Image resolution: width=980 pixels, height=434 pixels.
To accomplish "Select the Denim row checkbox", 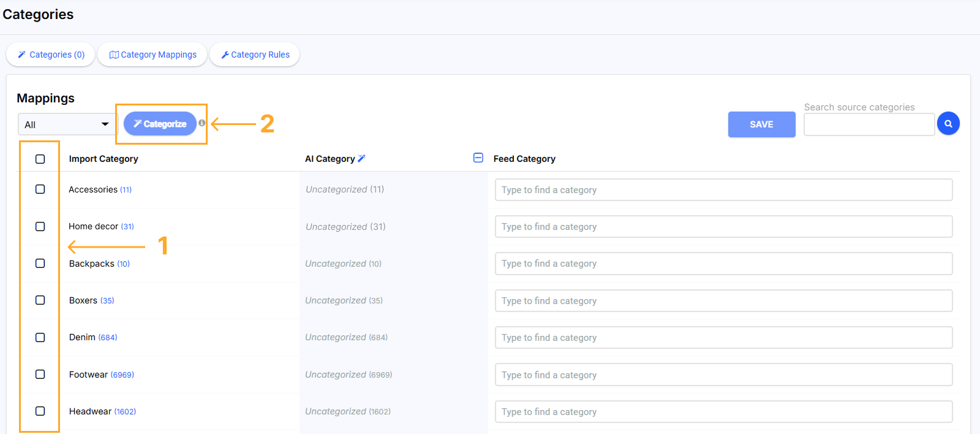I will pos(40,338).
